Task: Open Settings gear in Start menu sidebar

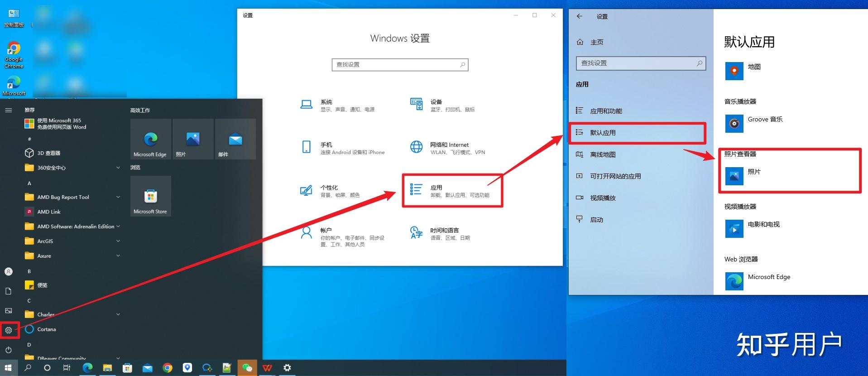Action: pos(9,330)
